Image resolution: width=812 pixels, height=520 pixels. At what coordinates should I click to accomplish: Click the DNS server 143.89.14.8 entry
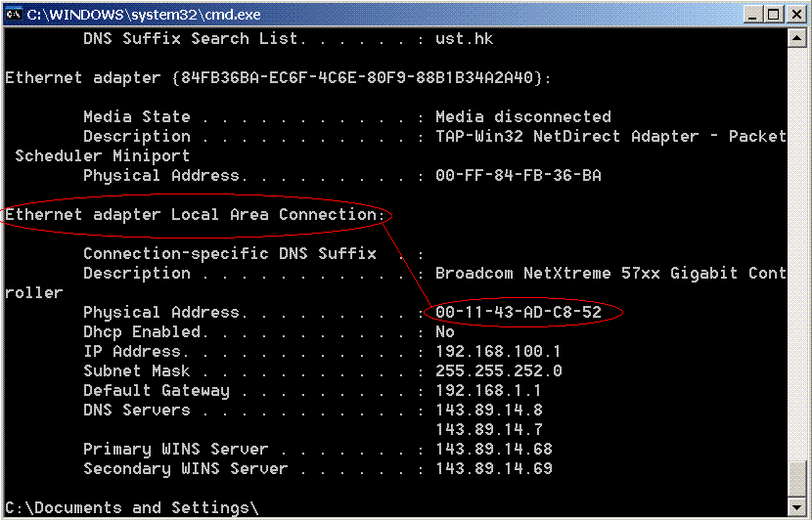(x=489, y=410)
